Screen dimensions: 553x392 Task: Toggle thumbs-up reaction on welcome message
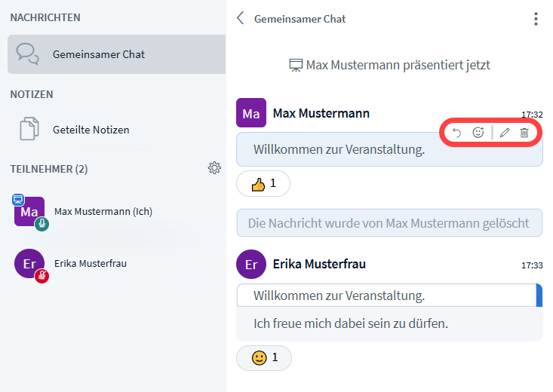click(x=263, y=183)
